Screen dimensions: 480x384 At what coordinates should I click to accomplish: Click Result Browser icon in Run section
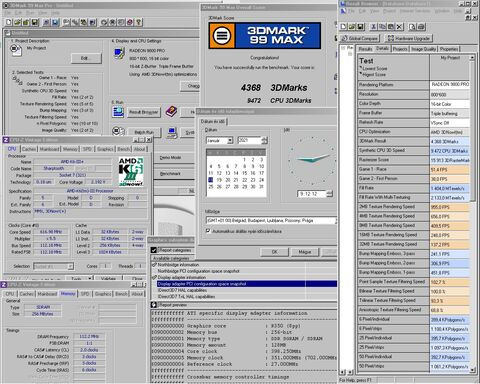click(x=118, y=112)
